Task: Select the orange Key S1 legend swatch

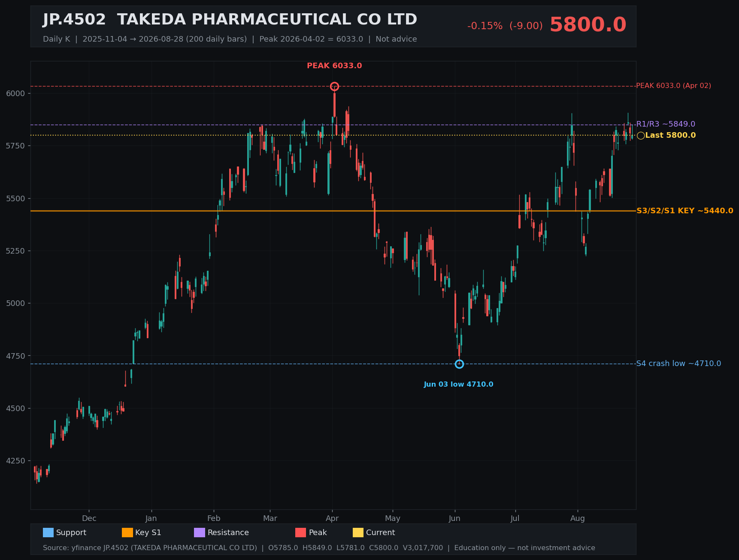Action: click(x=127, y=533)
